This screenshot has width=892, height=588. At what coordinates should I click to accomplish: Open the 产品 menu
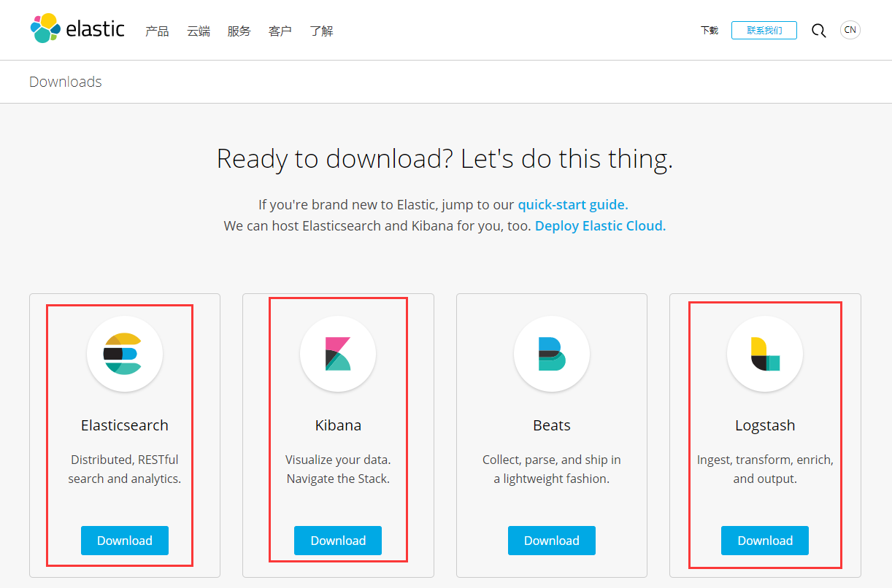[x=157, y=31]
